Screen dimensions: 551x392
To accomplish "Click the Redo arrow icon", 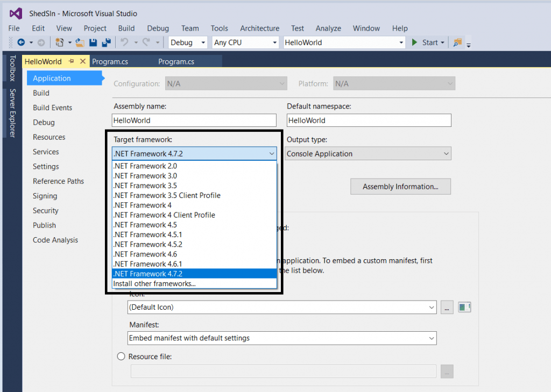I will 146,42.
